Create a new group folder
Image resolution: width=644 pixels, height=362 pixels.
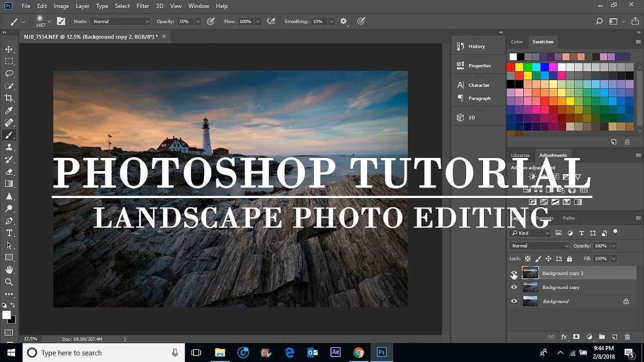coord(602,337)
